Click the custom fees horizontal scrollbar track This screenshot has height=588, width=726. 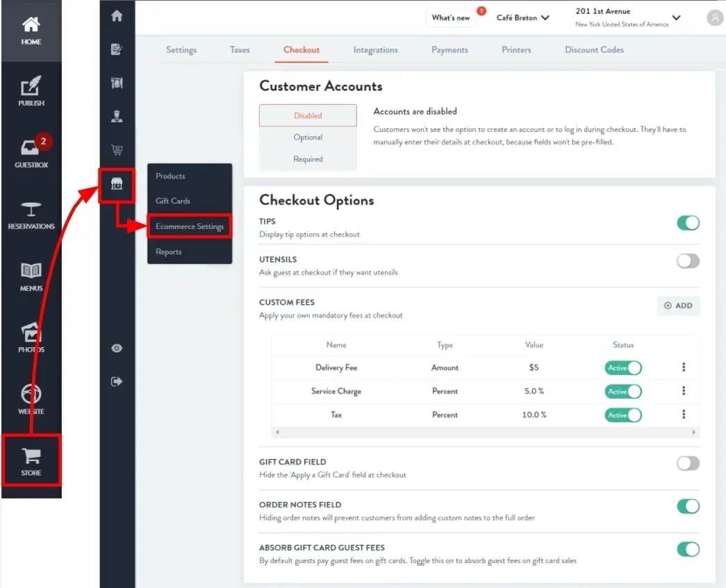point(485,432)
